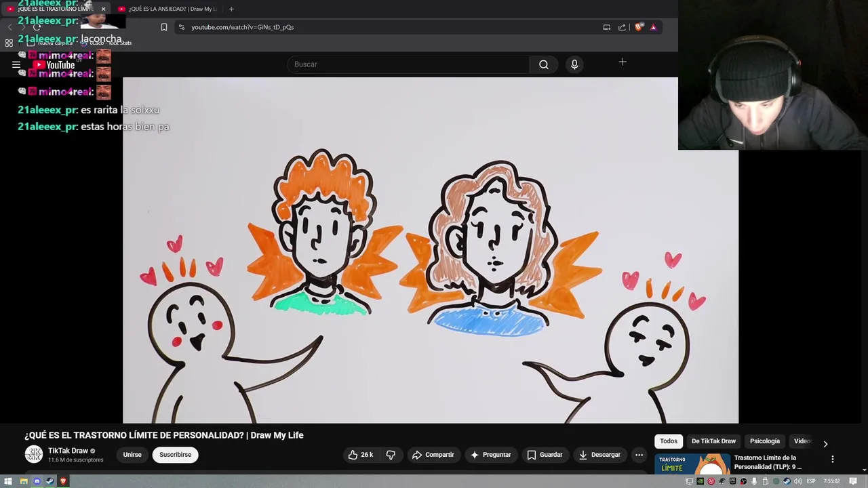Open the microphone tray icon
The height and width of the screenshot is (488, 868).
tap(754, 481)
